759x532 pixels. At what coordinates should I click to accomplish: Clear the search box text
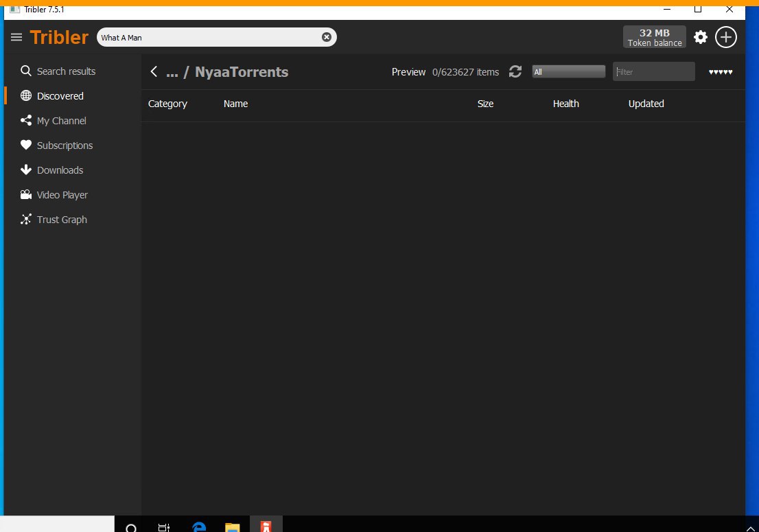pos(327,37)
